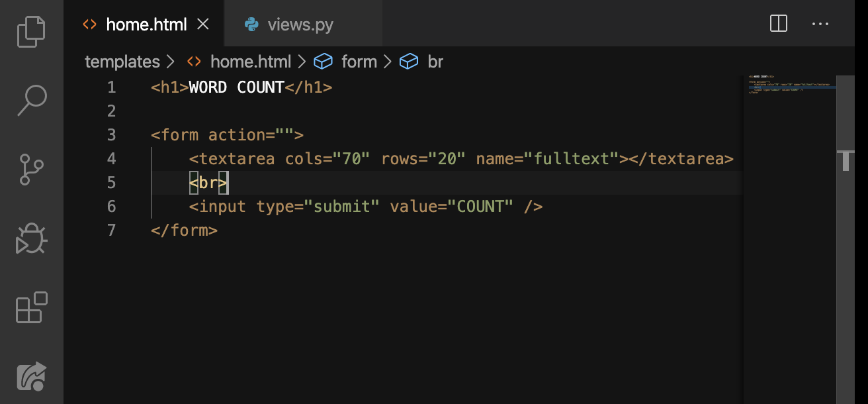868x404 pixels.
Task: Split the editor using the layout icon
Action: tap(779, 24)
